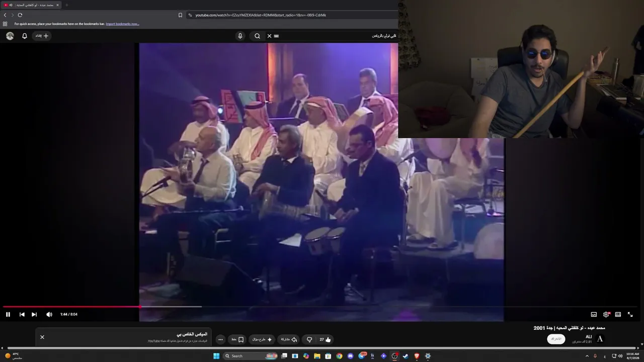The image size is (644, 362).
Task: Close the YouTube browser tab
Action: [x=57, y=5]
